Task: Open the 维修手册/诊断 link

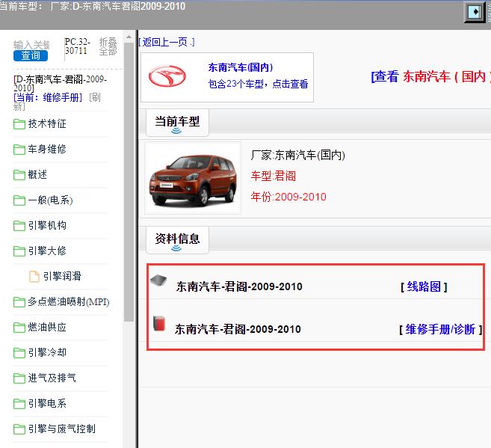Action: (x=440, y=329)
